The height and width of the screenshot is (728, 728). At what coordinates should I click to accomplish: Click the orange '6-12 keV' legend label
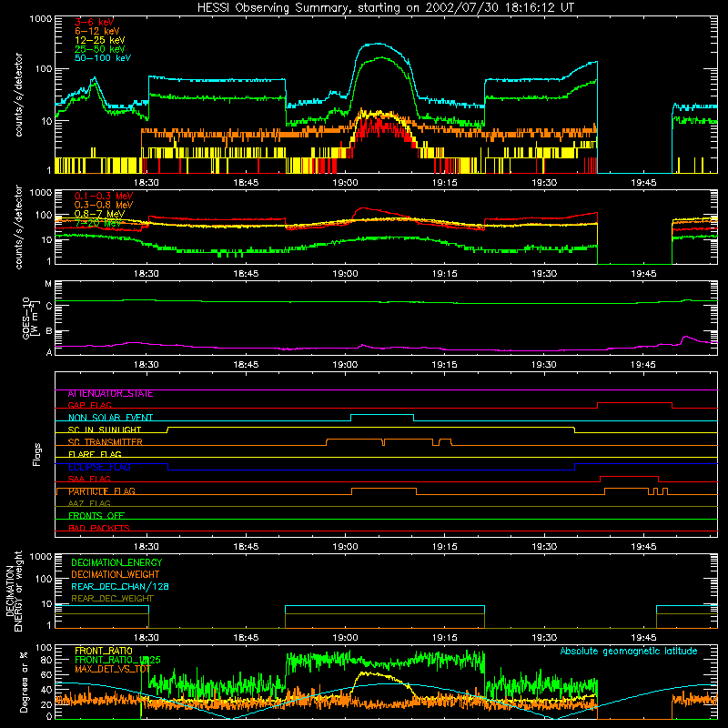[97, 31]
